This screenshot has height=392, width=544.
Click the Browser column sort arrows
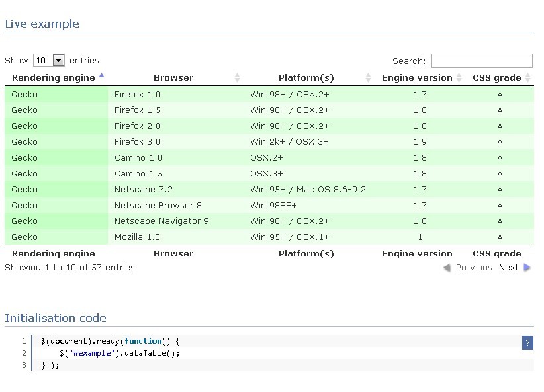(x=238, y=78)
